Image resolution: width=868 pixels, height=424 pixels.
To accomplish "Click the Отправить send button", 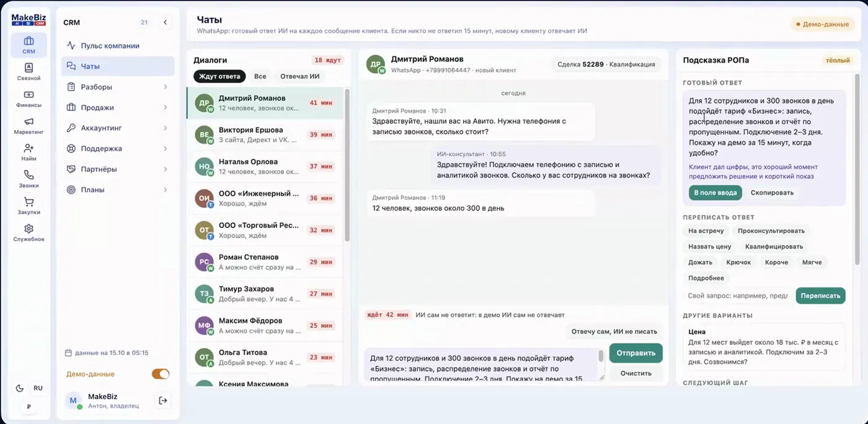I will (636, 353).
